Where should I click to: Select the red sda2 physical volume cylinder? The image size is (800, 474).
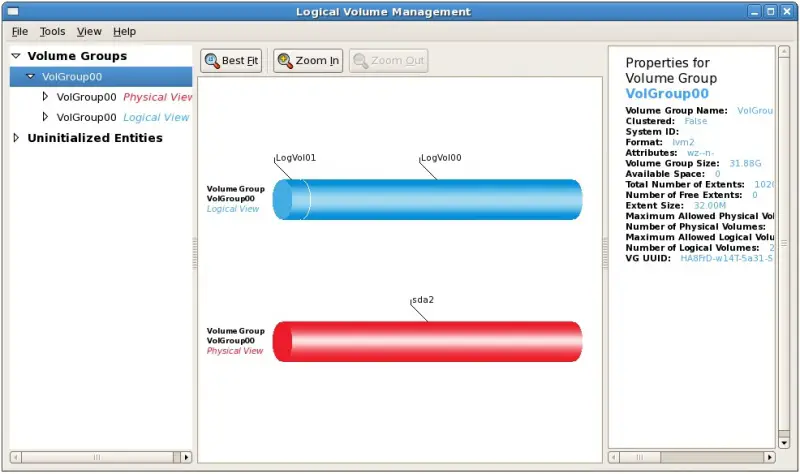point(430,341)
